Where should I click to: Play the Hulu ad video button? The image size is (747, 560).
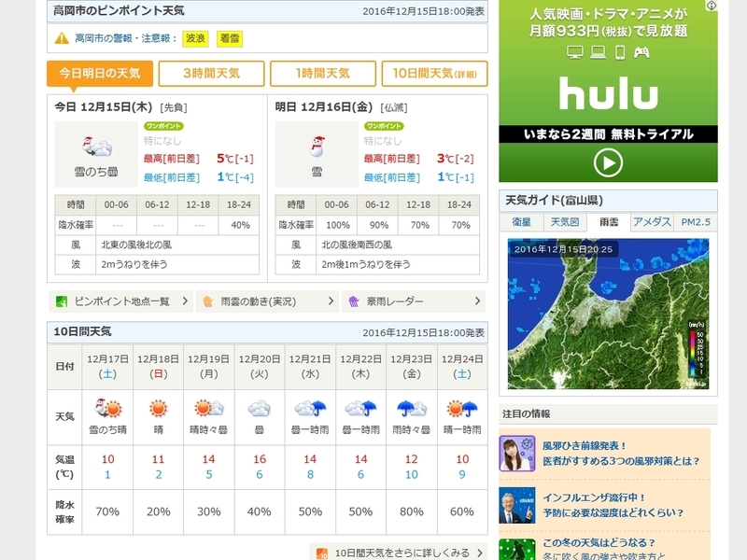pyautogui.click(x=608, y=162)
